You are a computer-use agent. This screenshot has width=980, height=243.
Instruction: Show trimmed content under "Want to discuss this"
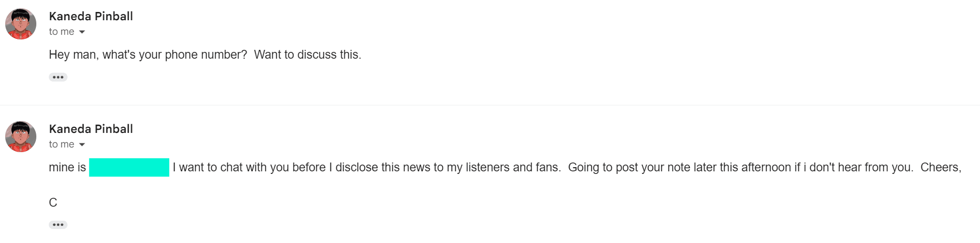[x=58, y=77]
